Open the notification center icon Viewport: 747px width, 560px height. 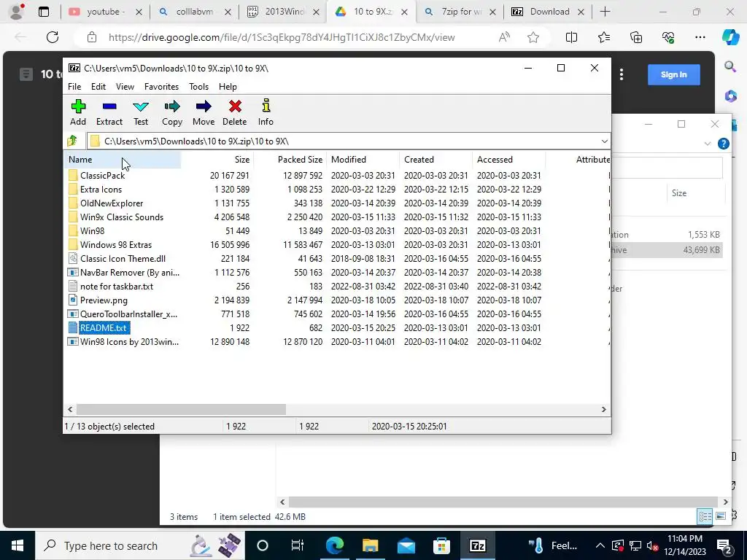tap(724, 545)
